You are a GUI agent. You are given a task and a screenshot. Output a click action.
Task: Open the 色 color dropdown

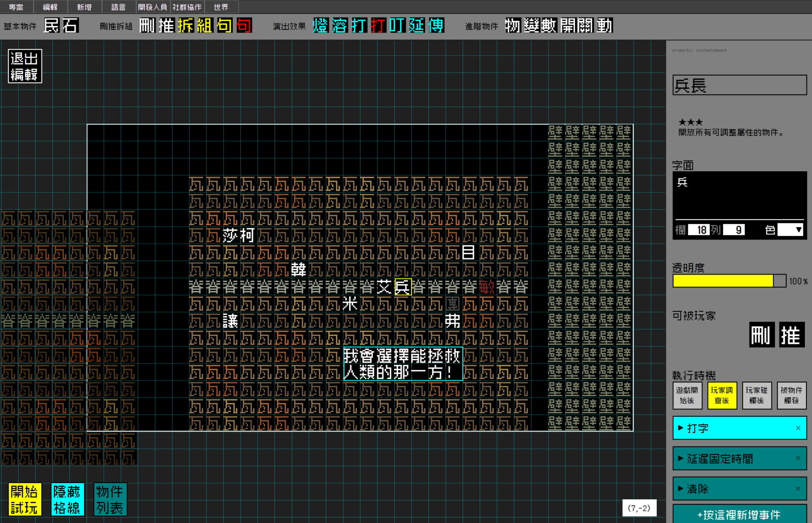(790, 230)
